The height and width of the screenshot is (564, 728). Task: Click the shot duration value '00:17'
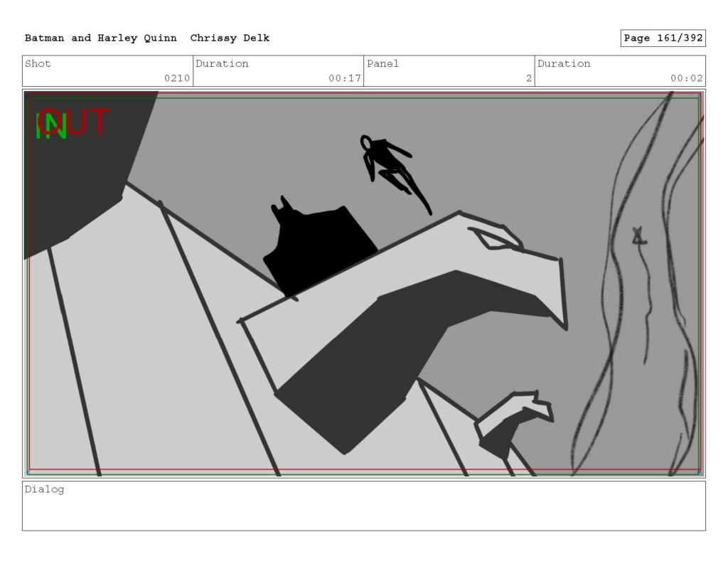coord(345,78)
